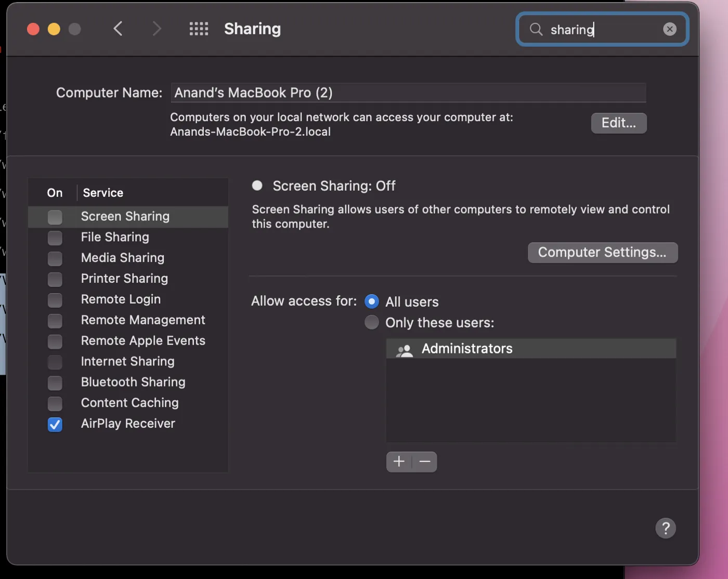
Task: Select Bluetooth Sharing in service list
Action: pyautogui.click(x=133, y=382)
